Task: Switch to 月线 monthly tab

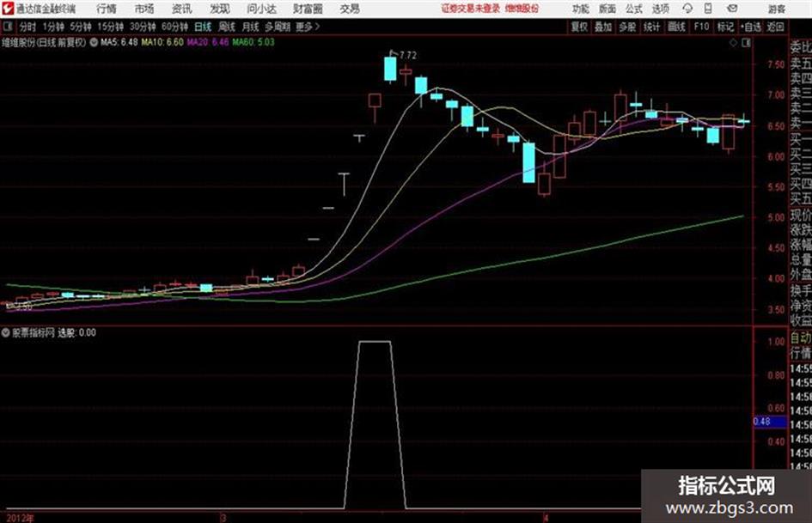Action: pos(251,27)
